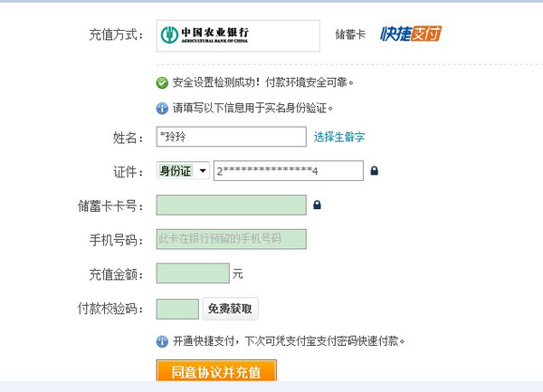Viewport: 543px width, 392px height.
Task: Click the lock icon beside 储蓄卡卡号 field
Action: [317, 206]
